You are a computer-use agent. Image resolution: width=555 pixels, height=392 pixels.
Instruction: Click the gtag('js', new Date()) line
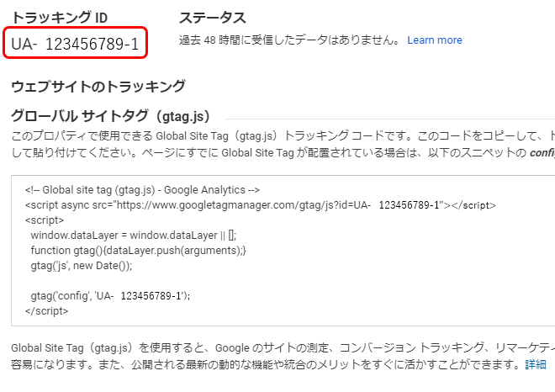click(82, 266)
